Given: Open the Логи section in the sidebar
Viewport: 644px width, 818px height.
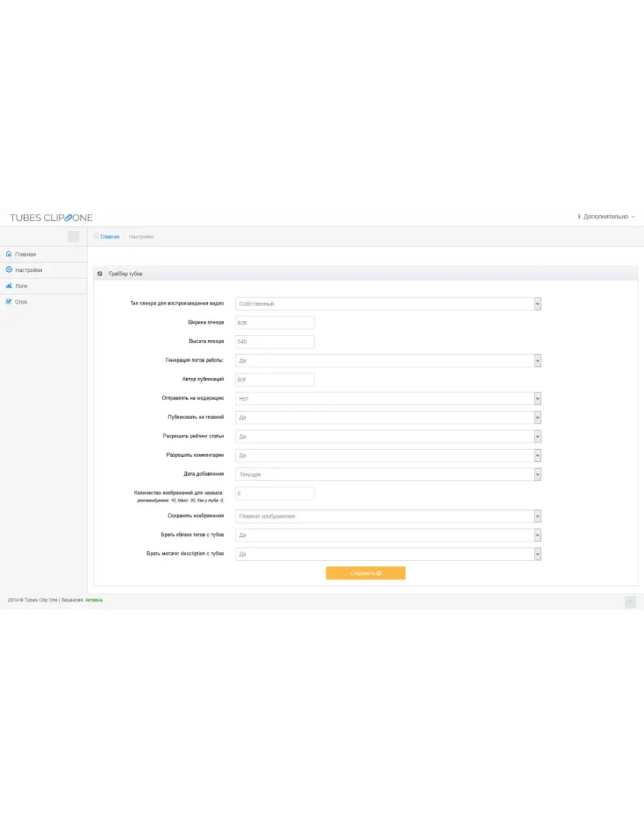Looking at the screenshot, I should [x=21, y=286].
